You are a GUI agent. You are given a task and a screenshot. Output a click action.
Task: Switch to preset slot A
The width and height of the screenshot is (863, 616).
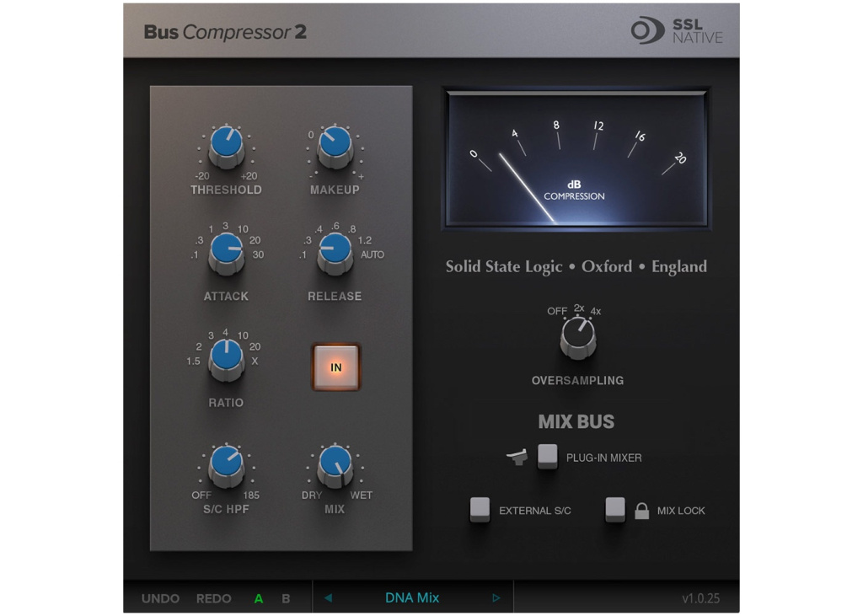pyautogui.click(x=259, y=598)
